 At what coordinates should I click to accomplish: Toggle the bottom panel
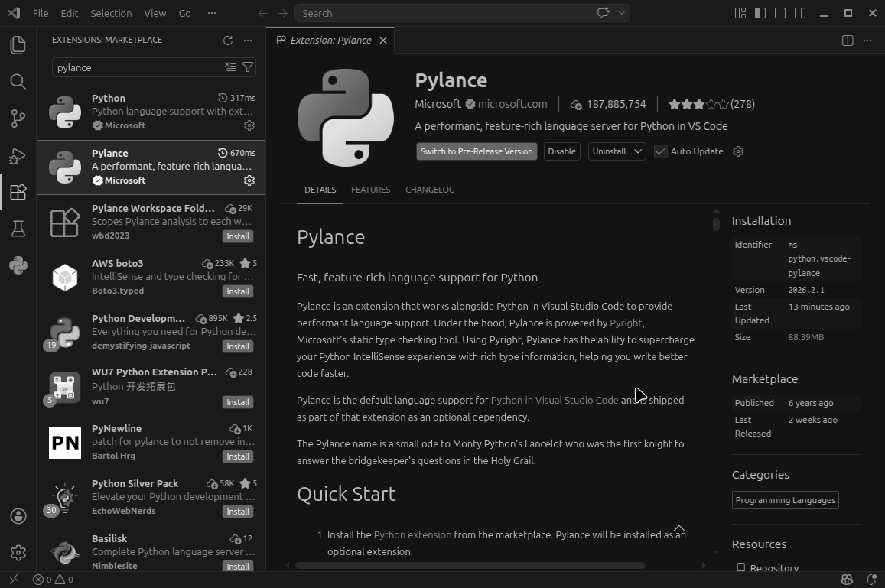[x=780, y=13]
